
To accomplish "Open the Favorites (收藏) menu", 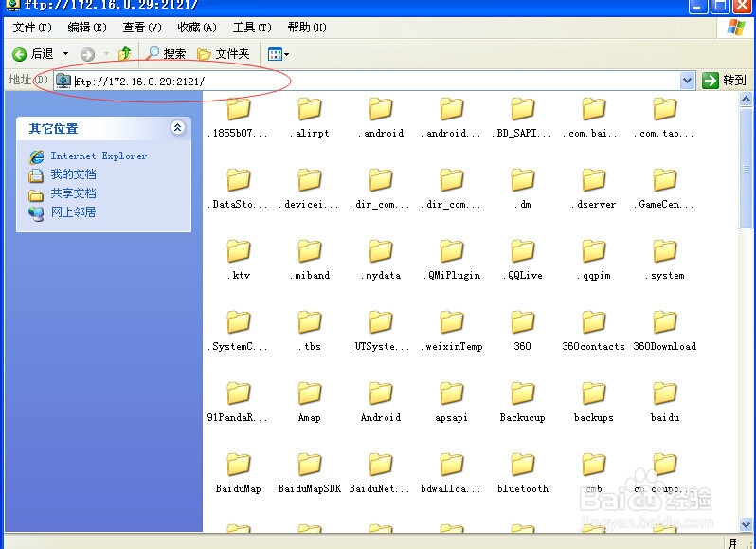I will (x=197, y=27).
